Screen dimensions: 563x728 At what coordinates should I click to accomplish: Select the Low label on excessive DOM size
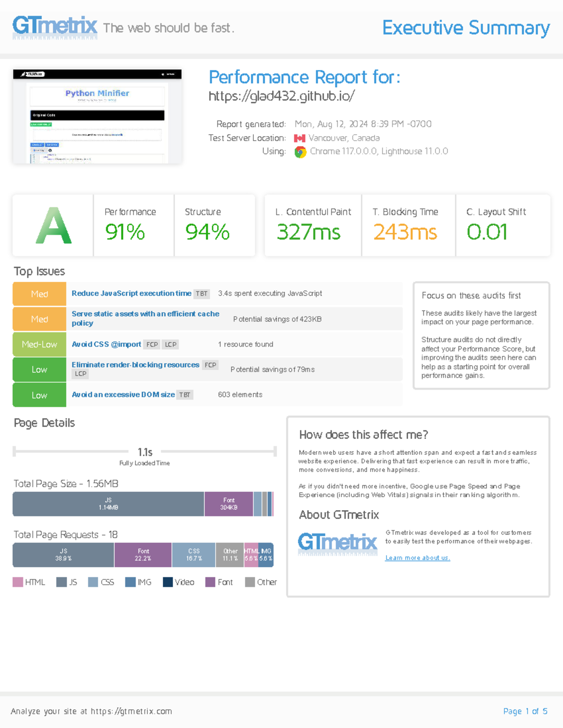(x=39, y=394)
